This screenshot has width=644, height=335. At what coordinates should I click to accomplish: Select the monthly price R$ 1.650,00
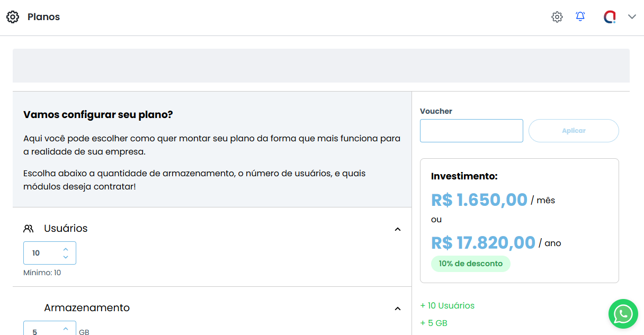click(479, 200)
